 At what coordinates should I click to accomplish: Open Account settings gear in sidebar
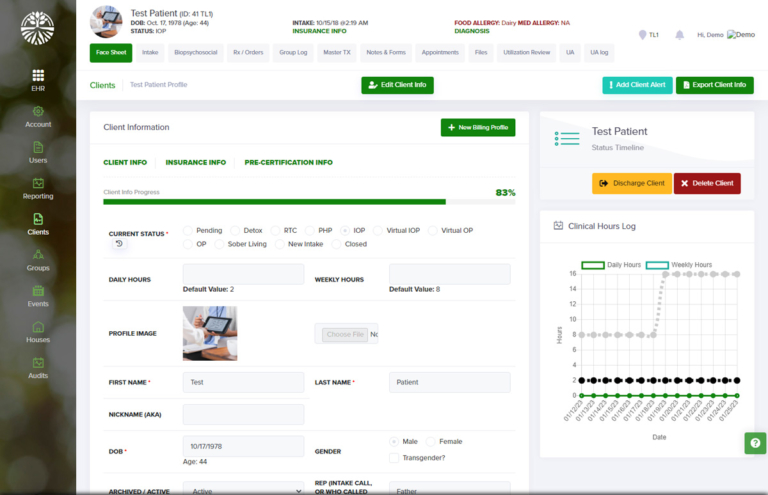pos(38,112)
